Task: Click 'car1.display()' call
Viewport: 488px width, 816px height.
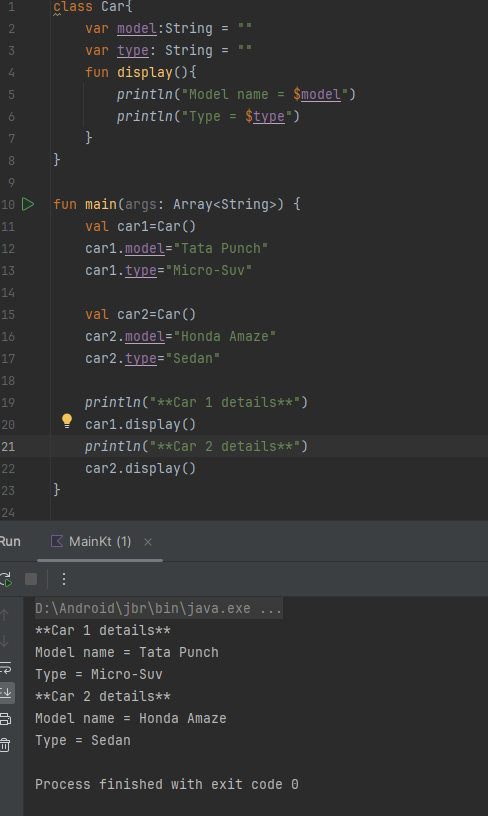Action: pyautogui.click(x=140, y=424)
